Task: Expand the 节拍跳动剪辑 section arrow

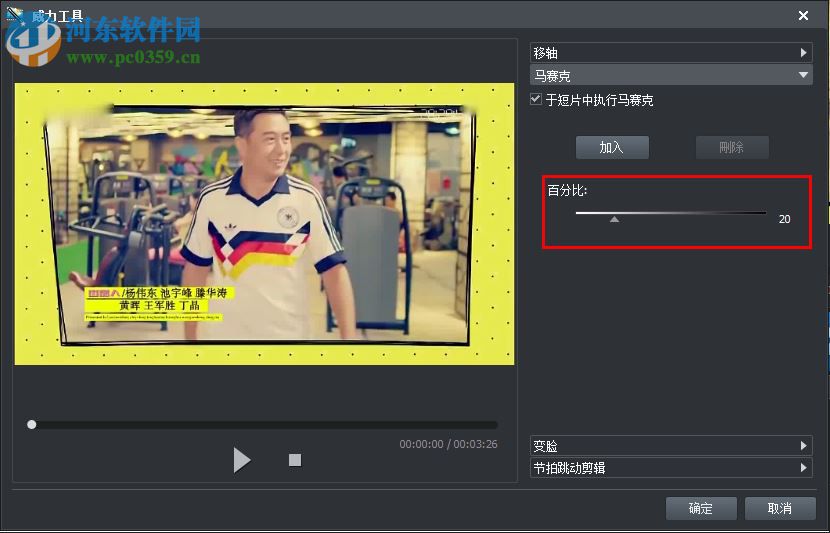Action: point(804,467)
